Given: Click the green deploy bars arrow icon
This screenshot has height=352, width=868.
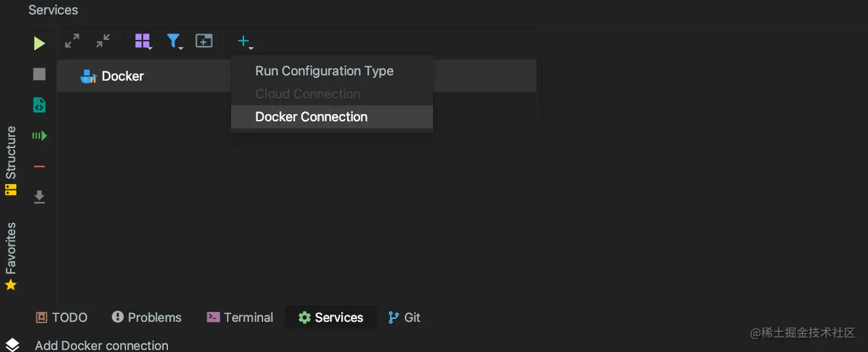Looking at the screenshot, I should pos(39,136).
